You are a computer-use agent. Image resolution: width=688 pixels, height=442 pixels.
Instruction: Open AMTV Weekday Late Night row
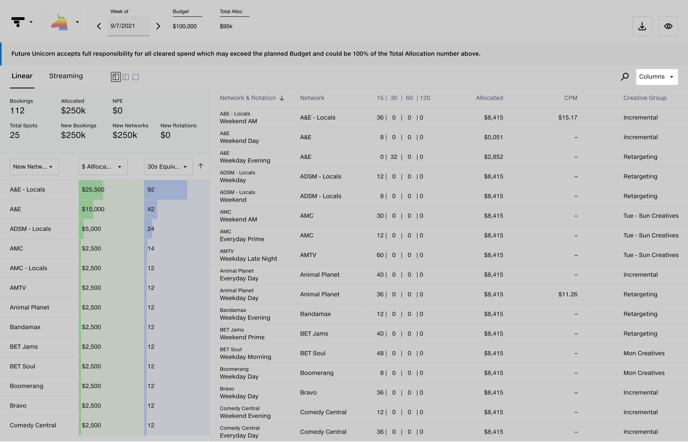point(449,255)
